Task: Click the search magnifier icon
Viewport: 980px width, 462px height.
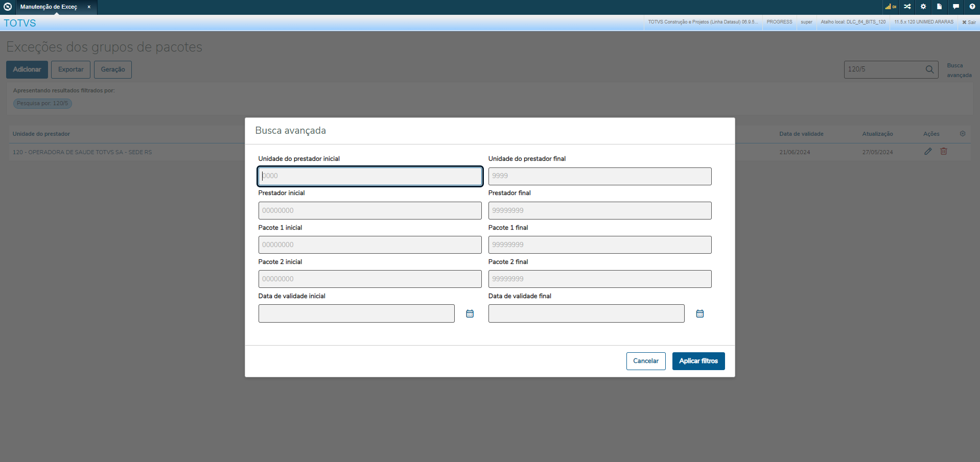Action: pos(929,69)
